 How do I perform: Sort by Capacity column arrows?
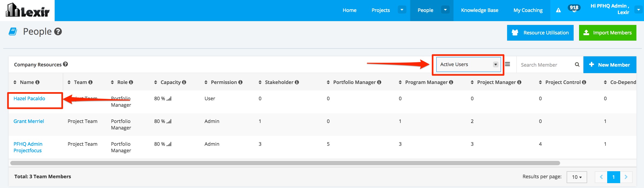pos(156,82)
